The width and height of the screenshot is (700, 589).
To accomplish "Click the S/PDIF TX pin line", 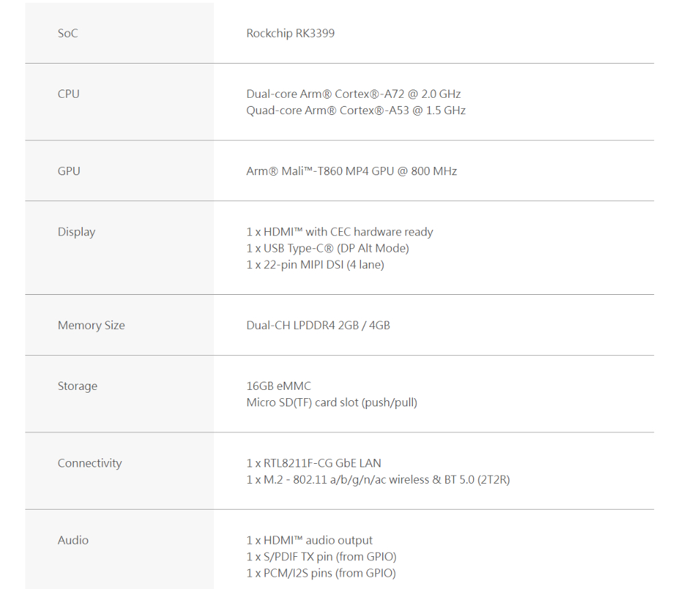I will 321,557.
